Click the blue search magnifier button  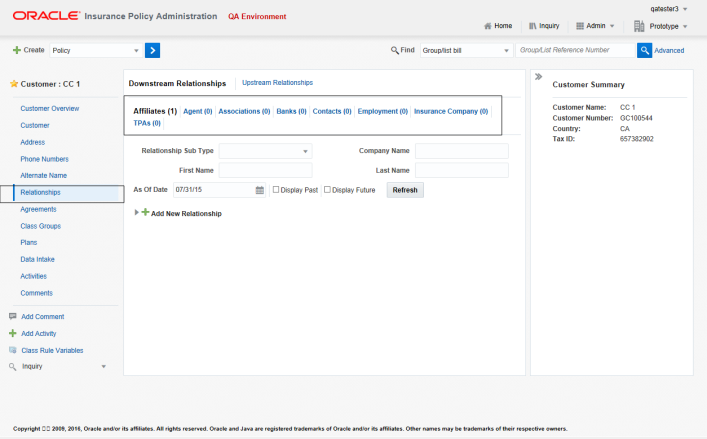point(644,50)
